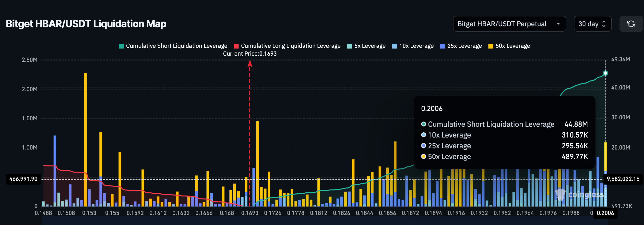Click the tallest yellow bar near 0.153
The width and height of the screenshot is (644, 225).
pos(85,138)
